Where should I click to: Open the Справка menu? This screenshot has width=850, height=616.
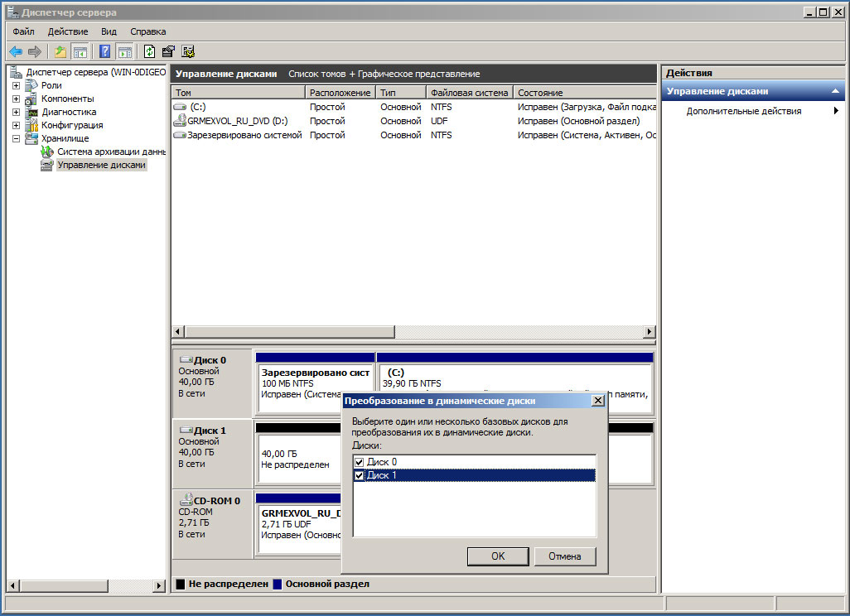(148, 31)
